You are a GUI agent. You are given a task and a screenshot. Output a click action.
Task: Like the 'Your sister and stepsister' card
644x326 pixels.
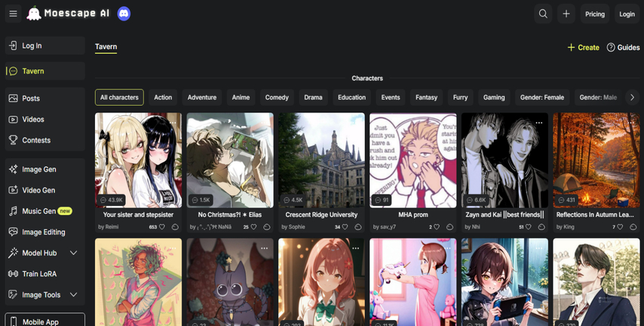pos(161,226)
